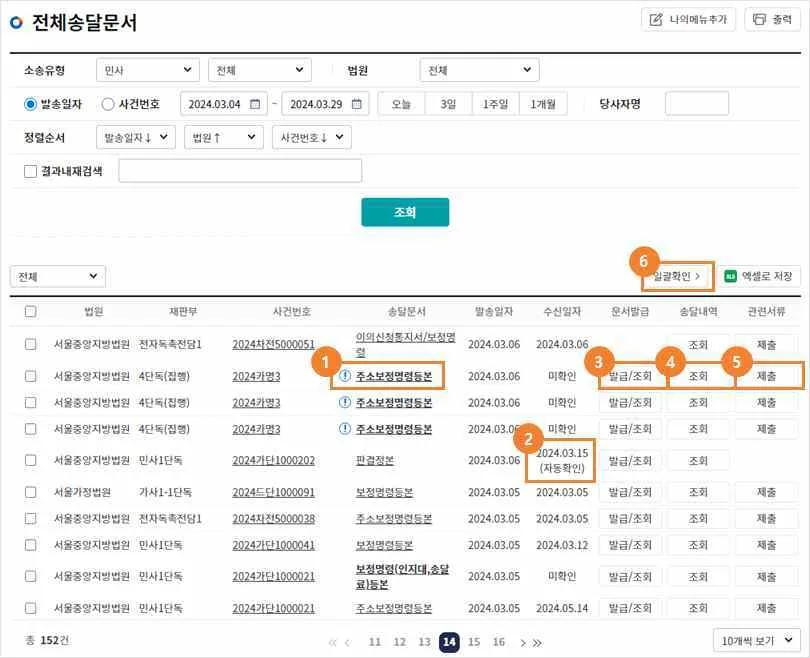This screenshot has height=658, width=810.
Task: Set date range with 1개월 button
Action: click(x=543, y=104)
